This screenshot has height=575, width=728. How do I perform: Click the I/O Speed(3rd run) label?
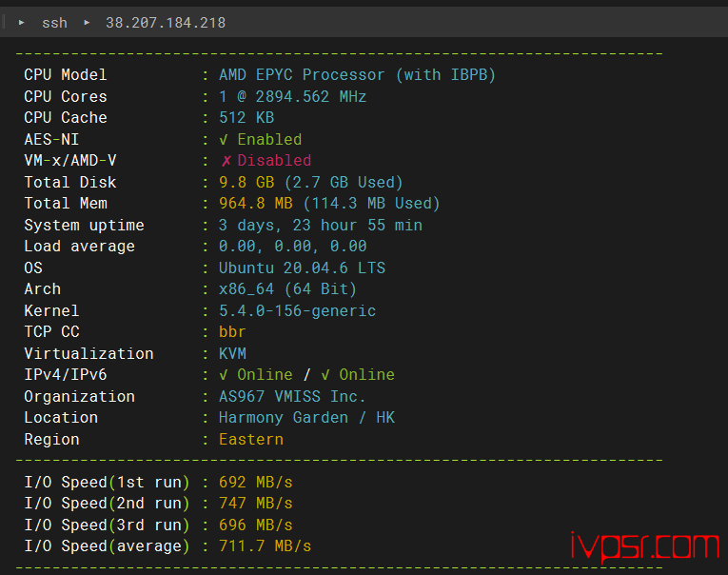(x=107, y=525)
